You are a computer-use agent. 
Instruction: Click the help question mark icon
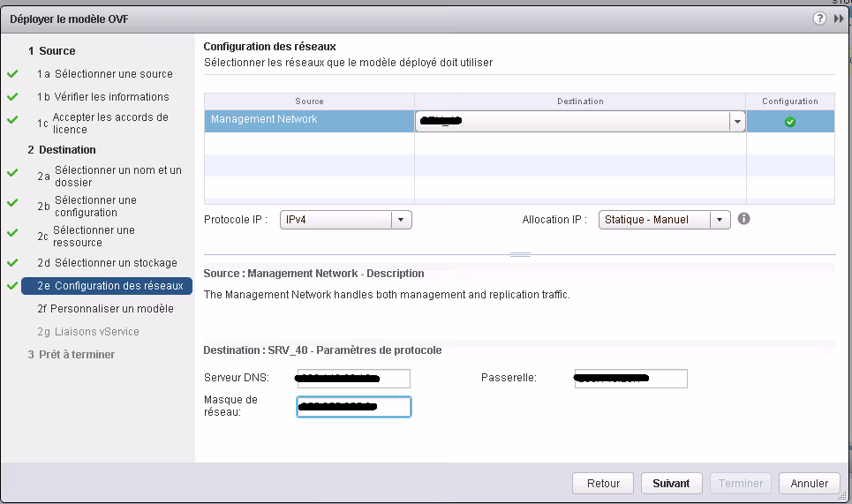coord(820,19)
